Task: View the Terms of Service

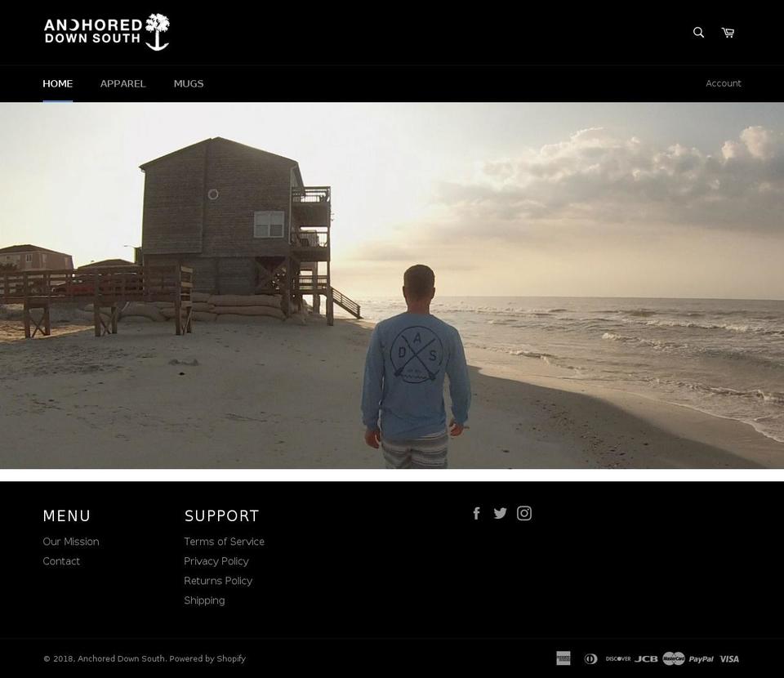Action: (224, 542)
